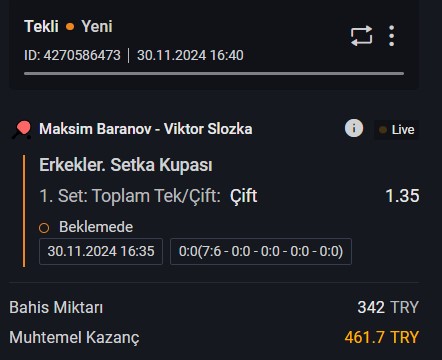Click the Tekli bet type label
442x360 pixels.
[41, 26]
